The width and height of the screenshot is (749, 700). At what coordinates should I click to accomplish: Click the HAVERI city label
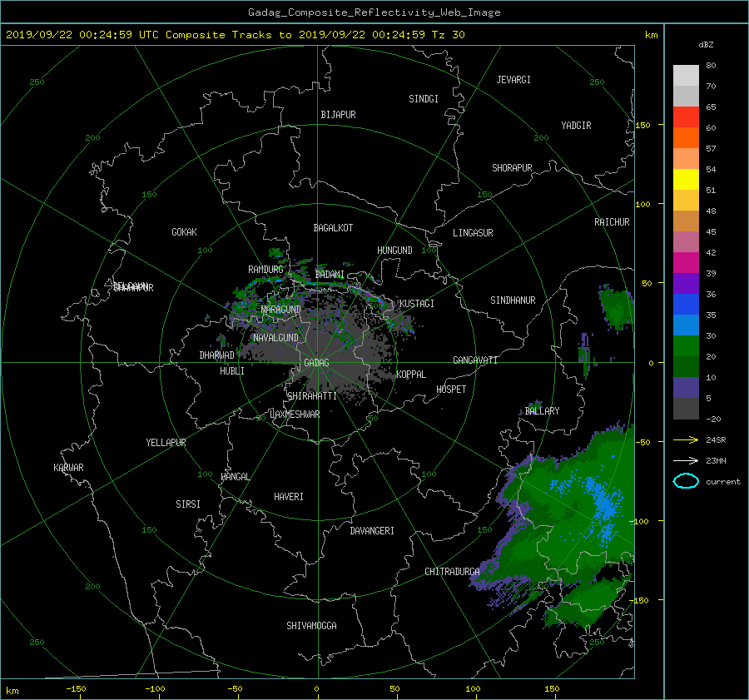289,497
